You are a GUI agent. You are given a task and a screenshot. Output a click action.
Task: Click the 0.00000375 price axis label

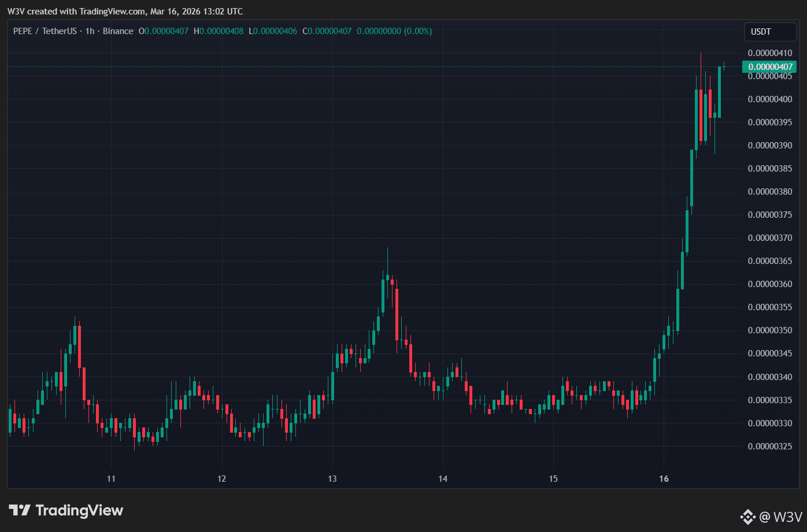coord(770,214)
